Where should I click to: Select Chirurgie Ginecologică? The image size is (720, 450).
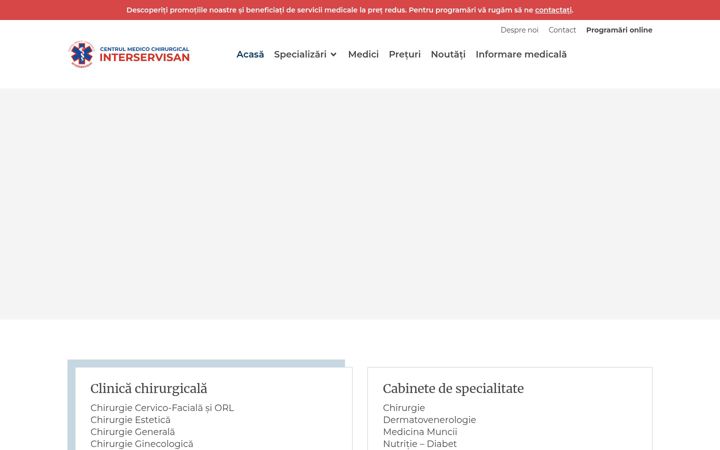pyautogui.click(x=142, y=444)
